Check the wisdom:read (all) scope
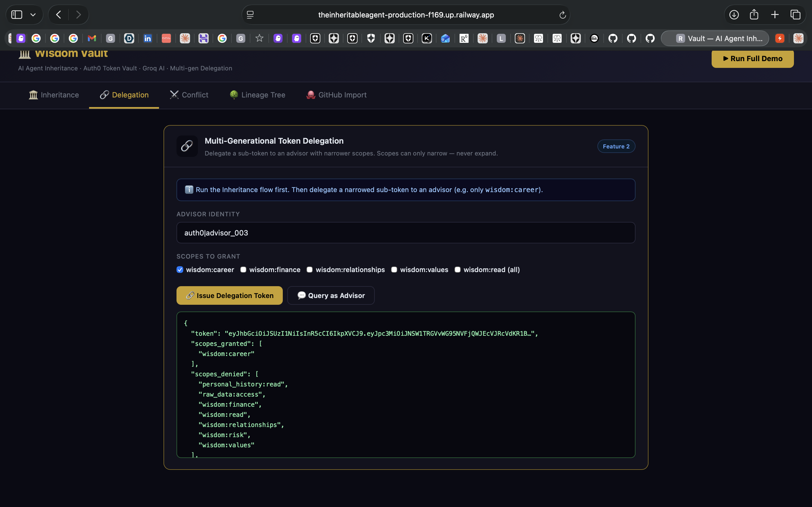 pos(457,270)
